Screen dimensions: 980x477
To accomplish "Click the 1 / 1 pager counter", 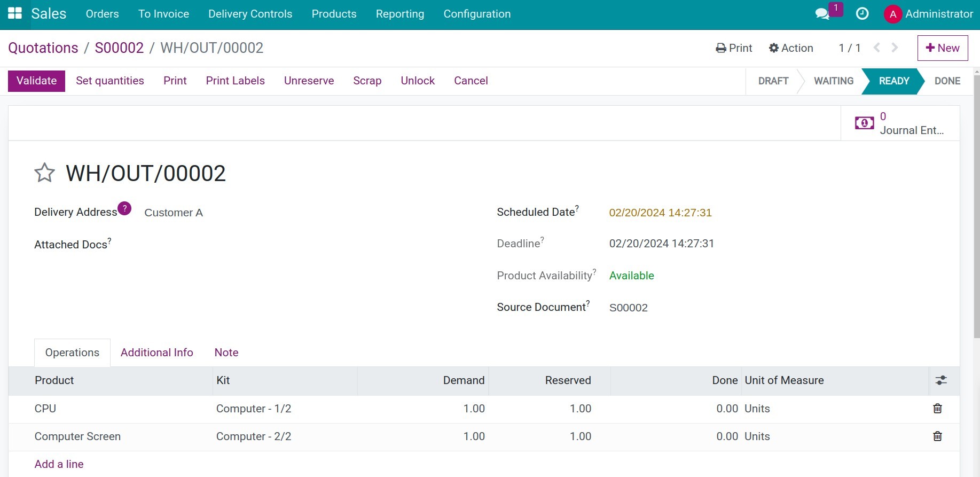I will click(x=850, y=48).
